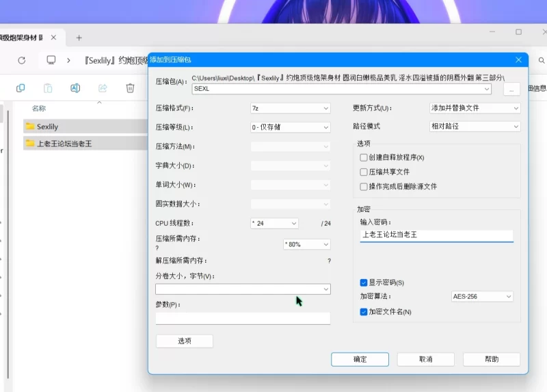Screen dimensions: 547x392
Task: Select the 上老王论坛当老王 folder row
Action: point(86,144)
